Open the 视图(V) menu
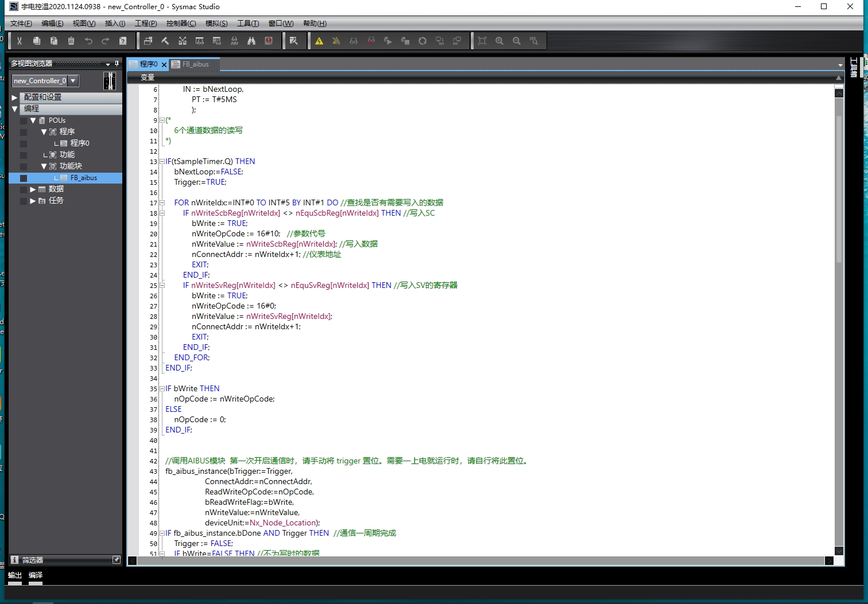The height and width of the screenshot is (604, 868). click(84, 24)
